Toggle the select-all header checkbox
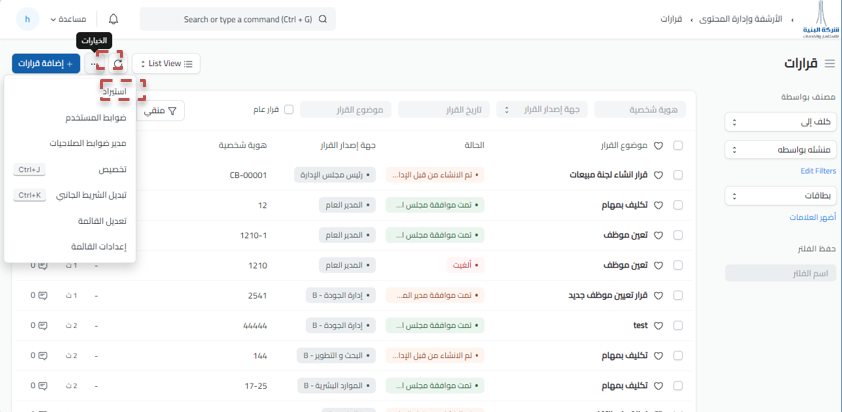 [678, 146]
